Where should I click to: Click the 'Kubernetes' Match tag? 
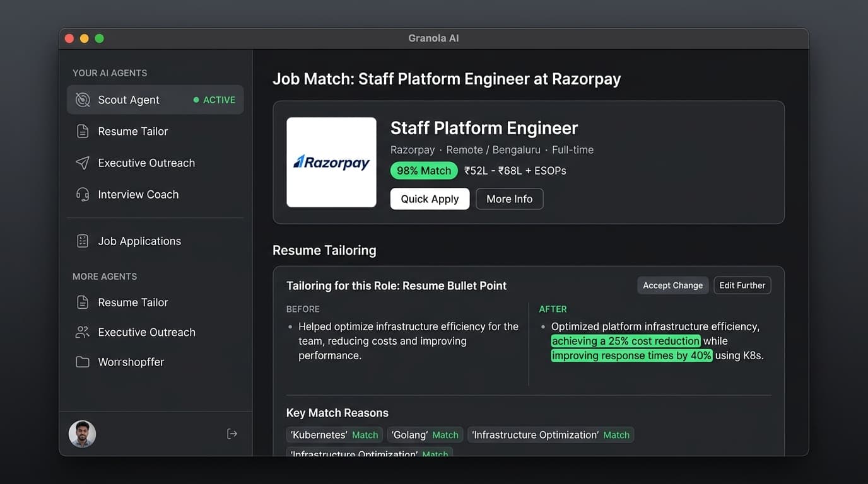click(x=334, y=435)
